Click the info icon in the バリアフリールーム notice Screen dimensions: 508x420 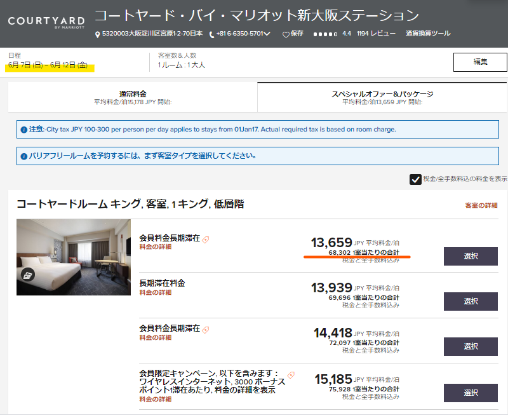click(x=23, y=156)
